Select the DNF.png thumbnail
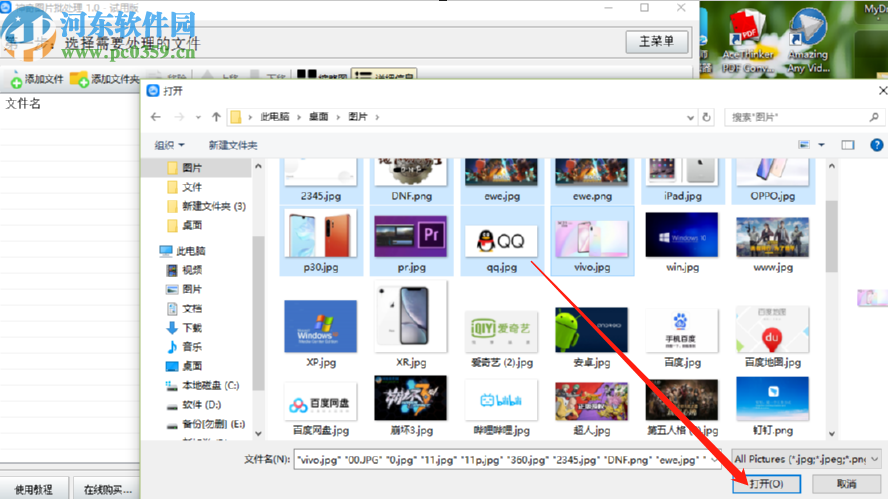 point(411,181)
